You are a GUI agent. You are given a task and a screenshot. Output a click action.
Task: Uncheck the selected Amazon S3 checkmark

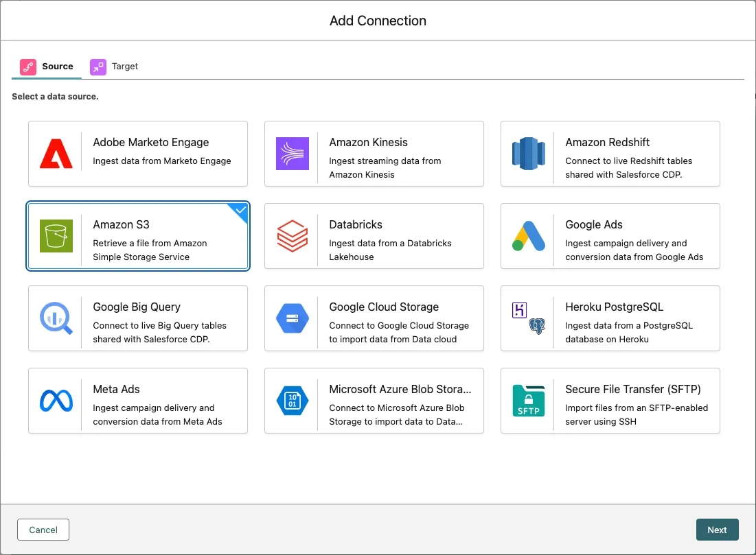pyautogui.click(x=240, y=211)
